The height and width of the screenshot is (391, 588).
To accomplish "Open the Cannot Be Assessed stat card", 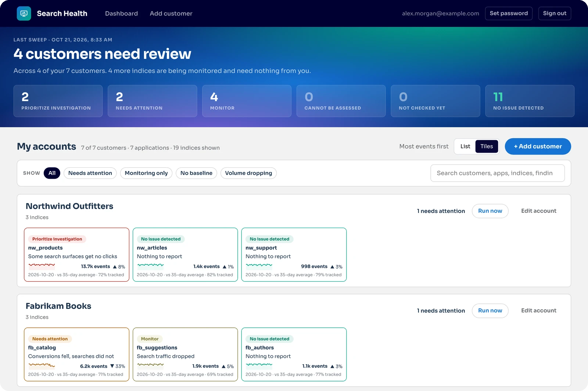I will tap(341, 101).
